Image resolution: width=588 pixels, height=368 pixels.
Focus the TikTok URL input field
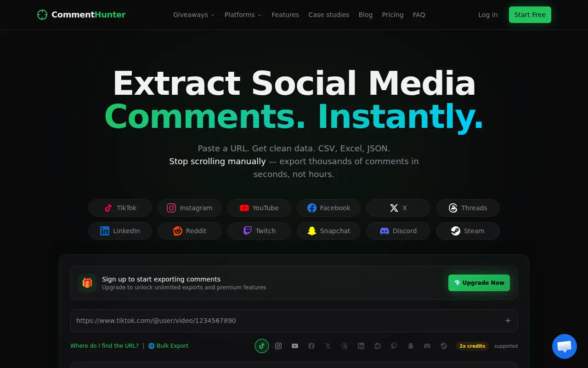(x=294, y=321)
